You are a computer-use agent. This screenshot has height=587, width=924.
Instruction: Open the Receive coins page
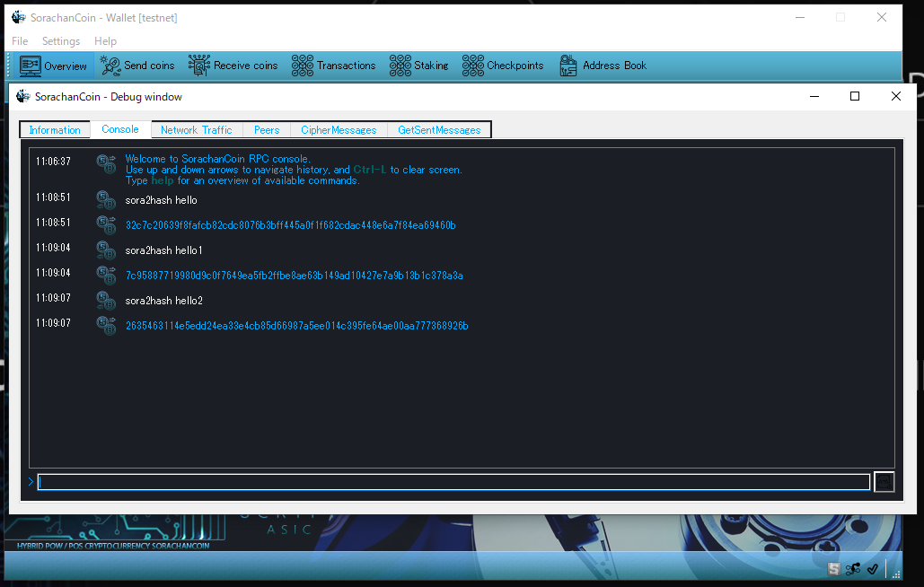coord(233,66)
